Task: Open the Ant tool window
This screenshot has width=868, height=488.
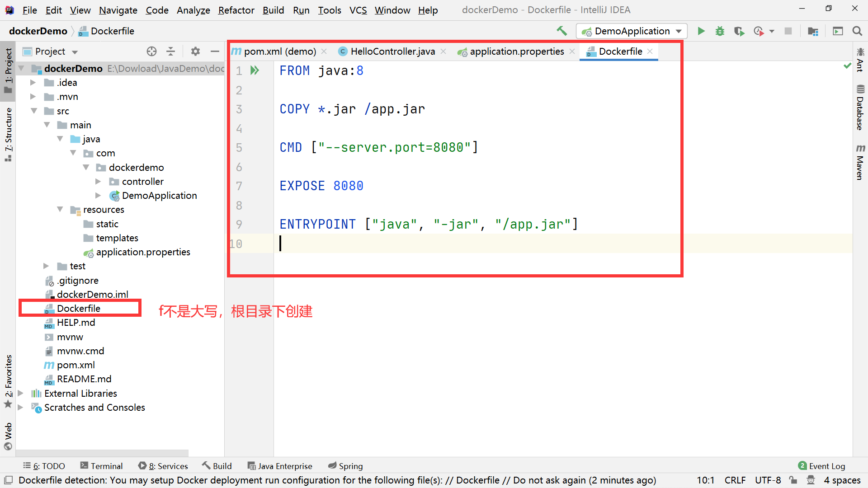Action: (x=860, y=60)
